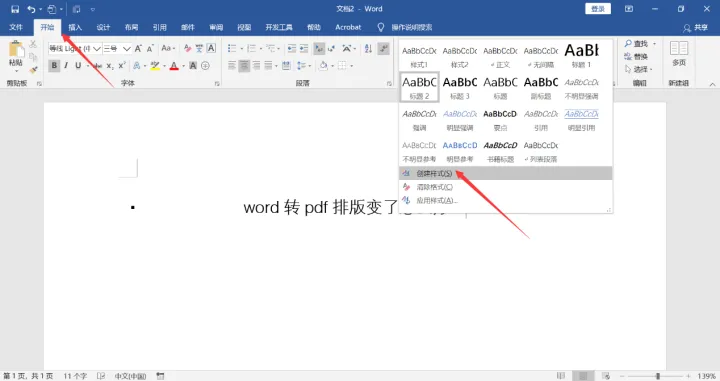Viewport: 720px width, 381px height.
Task: Click the language indicator 中文(中国)
Action: [x=130, y=376]
